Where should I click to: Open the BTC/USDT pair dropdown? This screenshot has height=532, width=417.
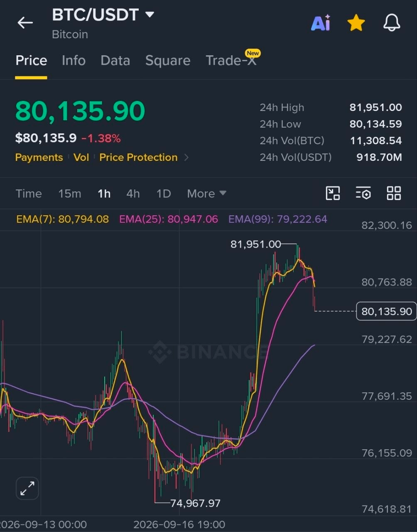[x=103, y=15]
